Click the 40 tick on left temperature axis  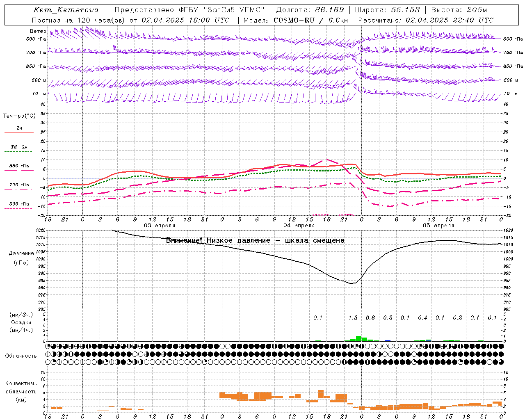[x=43, y=104]
